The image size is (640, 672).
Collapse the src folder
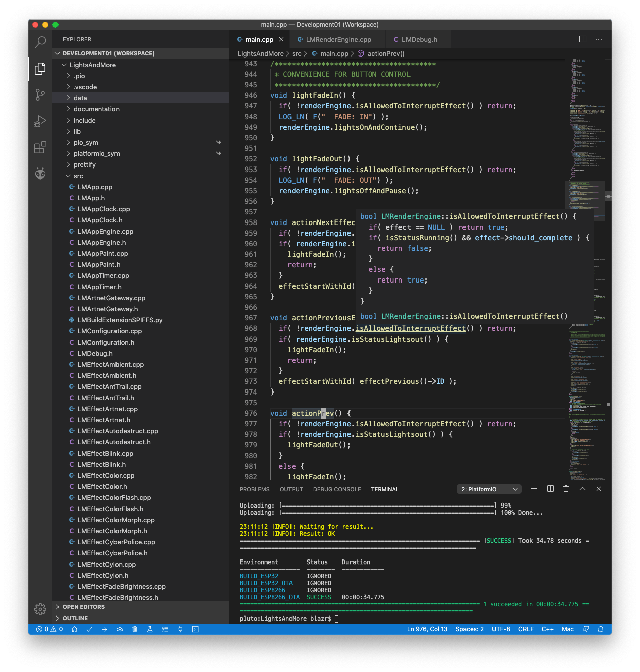point(78,176)
